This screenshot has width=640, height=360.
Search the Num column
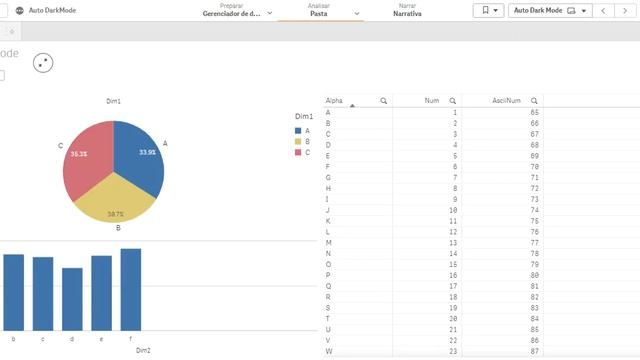tap(453, 101)
